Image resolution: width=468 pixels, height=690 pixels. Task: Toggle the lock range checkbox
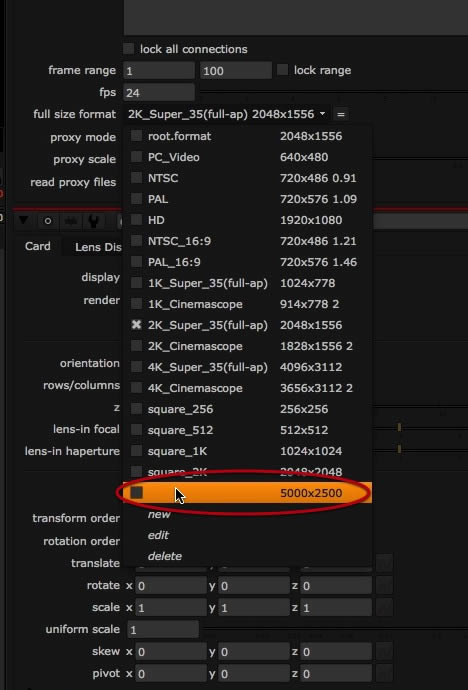[282, 70]
